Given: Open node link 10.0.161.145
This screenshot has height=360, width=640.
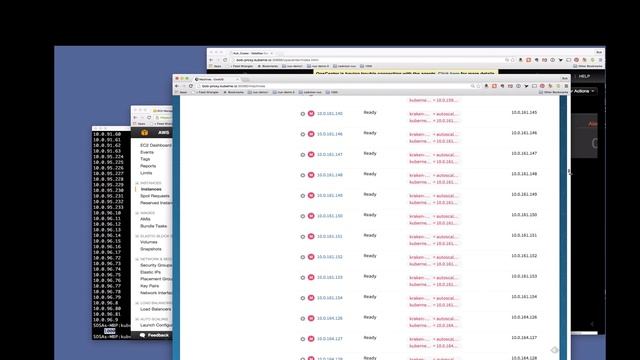Looking at the screenshot, I should [330, 113].
